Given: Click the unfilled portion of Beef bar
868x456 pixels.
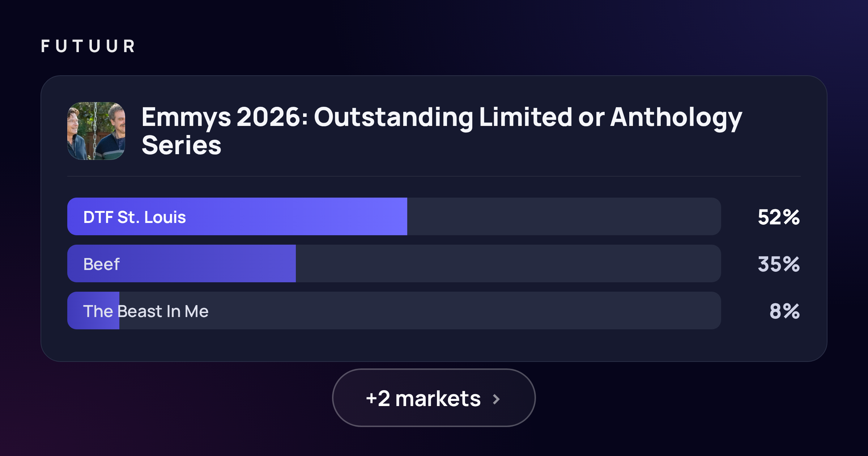Looking at the screenshot, I should click(x=509, y=263).
